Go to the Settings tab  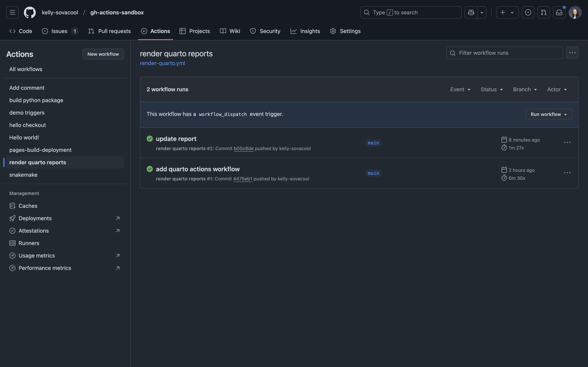click(345, 31)
